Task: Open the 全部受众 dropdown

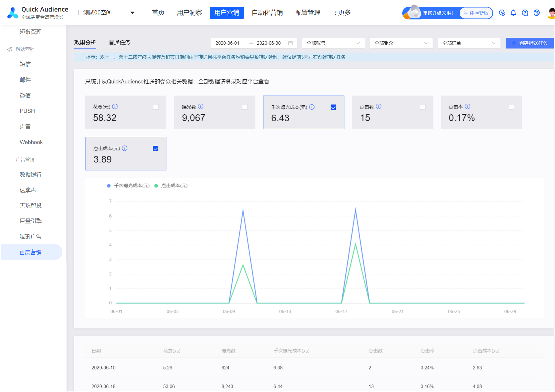Action: 401,43
